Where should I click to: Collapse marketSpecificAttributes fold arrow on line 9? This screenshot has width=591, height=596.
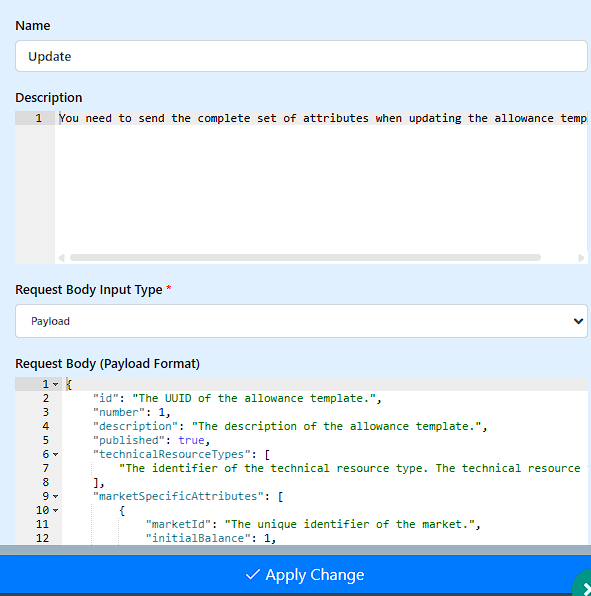55,496
